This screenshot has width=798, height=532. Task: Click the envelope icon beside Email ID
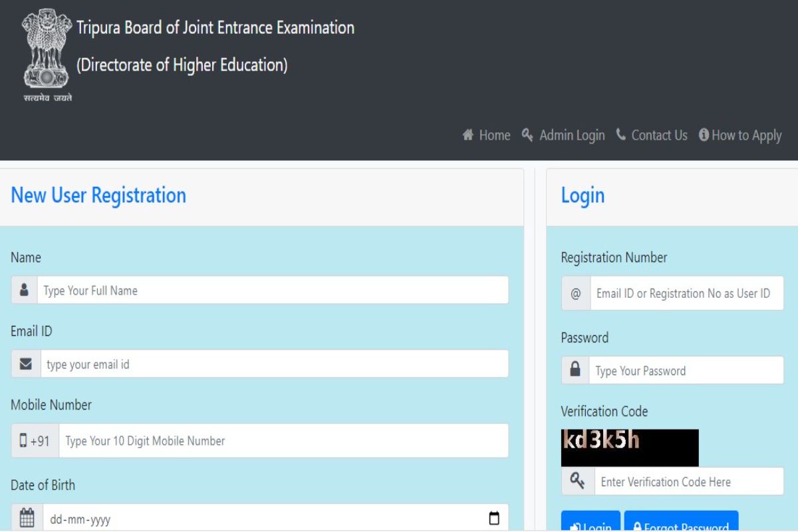point(26,364)
